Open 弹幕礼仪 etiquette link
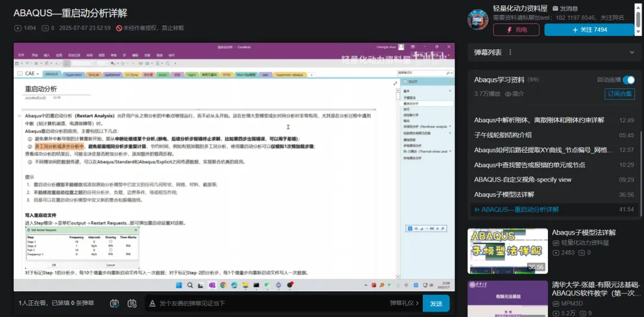This screenshot has height=317, width=644. pos(404,303)
